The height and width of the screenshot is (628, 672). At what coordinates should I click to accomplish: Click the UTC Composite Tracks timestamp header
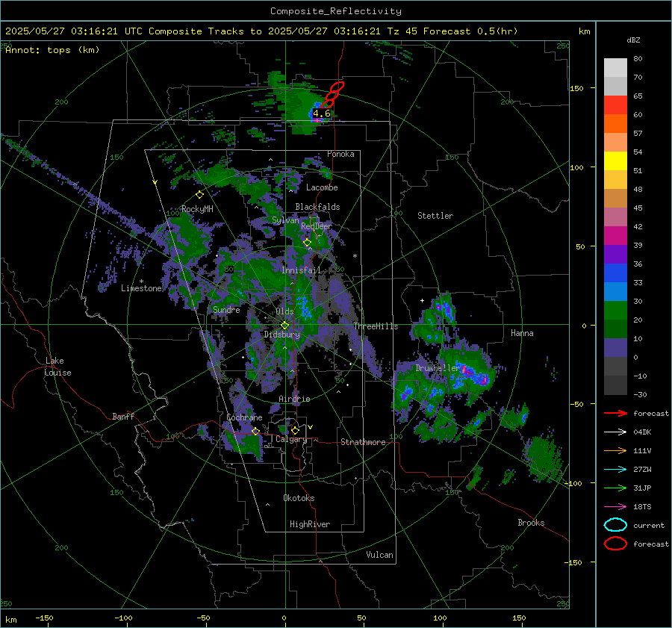point(261,31)
